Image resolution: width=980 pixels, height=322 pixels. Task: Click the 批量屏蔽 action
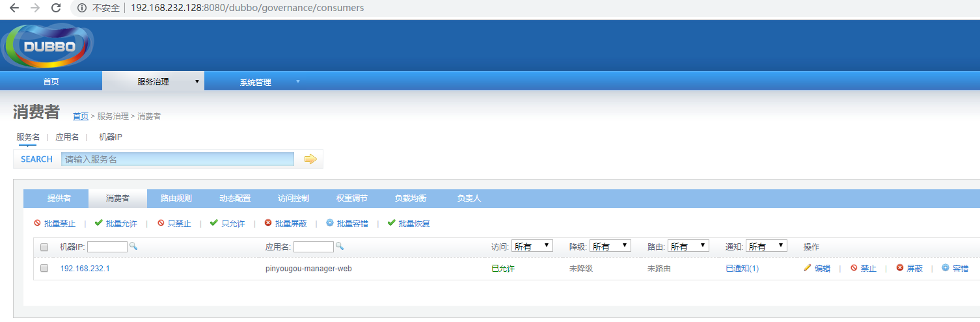286,223
